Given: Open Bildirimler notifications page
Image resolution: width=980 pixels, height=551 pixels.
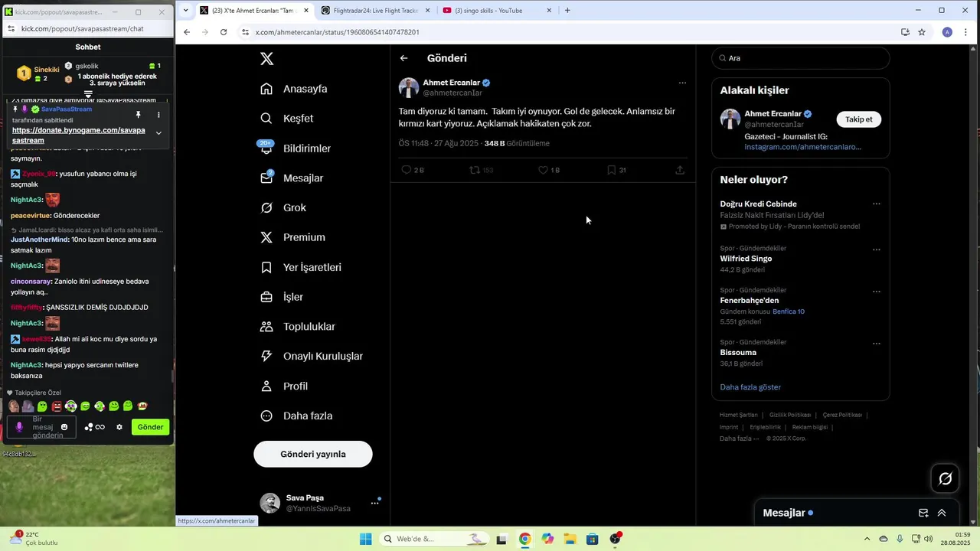Looking at the screenshot, I should pyautogui.click(x=296, y=148).
